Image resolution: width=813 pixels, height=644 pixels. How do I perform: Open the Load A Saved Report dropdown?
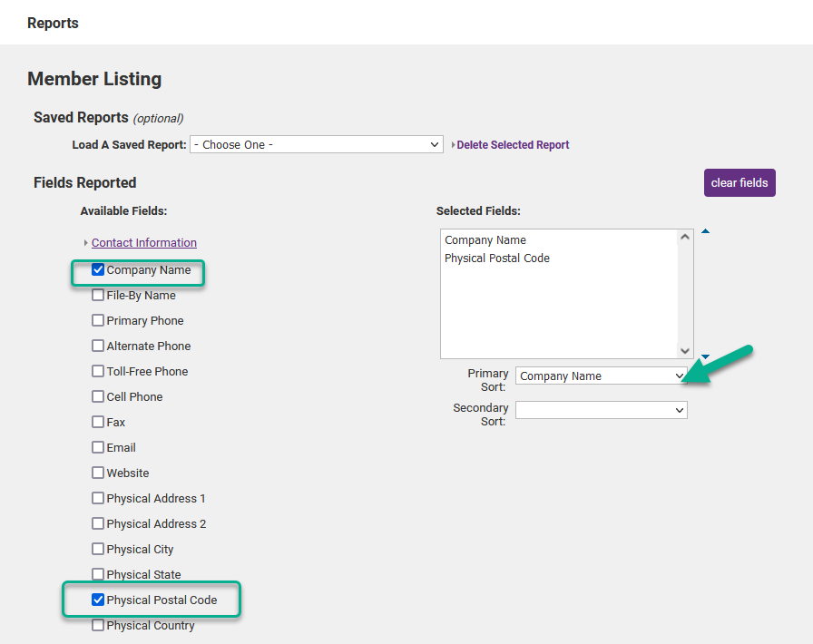pos(316,144)
